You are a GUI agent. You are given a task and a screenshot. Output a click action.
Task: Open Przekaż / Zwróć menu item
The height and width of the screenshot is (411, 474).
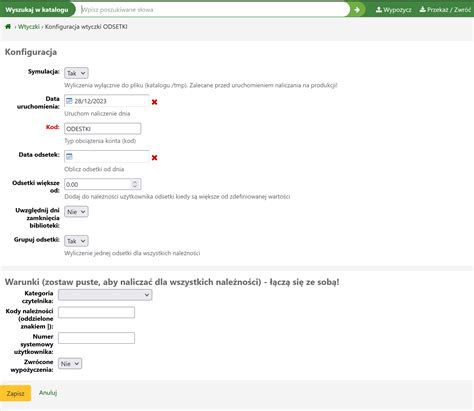pyautogui.click(x=445, y=10)
